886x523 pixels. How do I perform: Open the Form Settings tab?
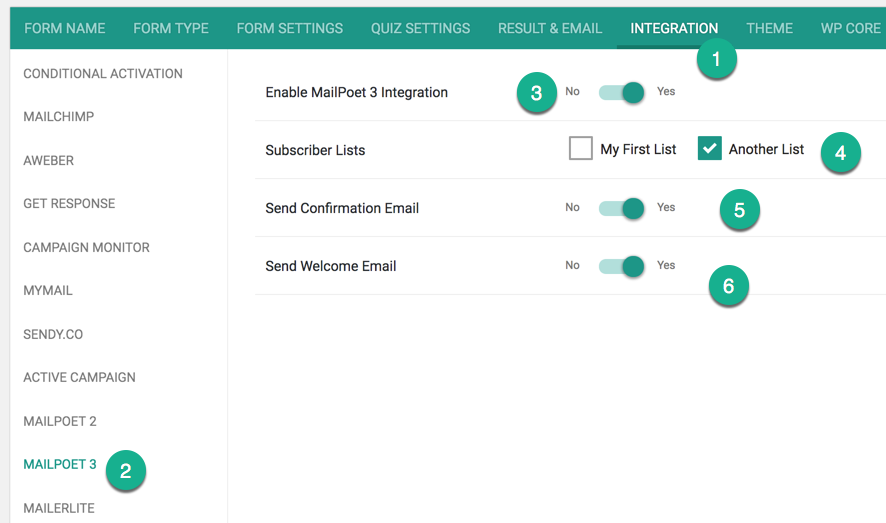(290, 28)
